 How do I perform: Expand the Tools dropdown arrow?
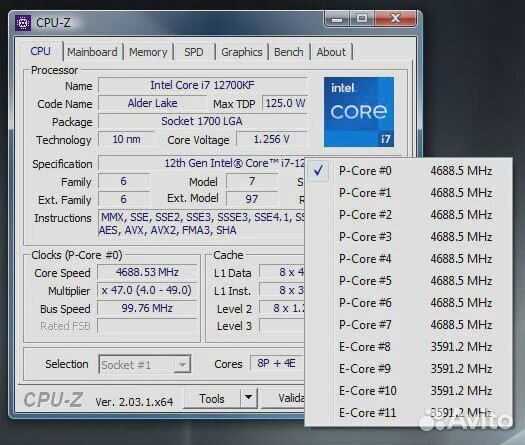(248, 398)
